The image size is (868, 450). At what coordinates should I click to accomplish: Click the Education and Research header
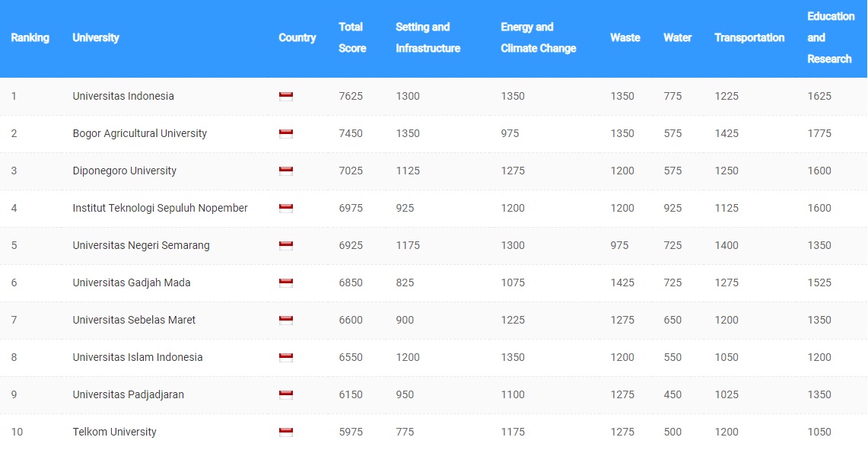point(830,38)
